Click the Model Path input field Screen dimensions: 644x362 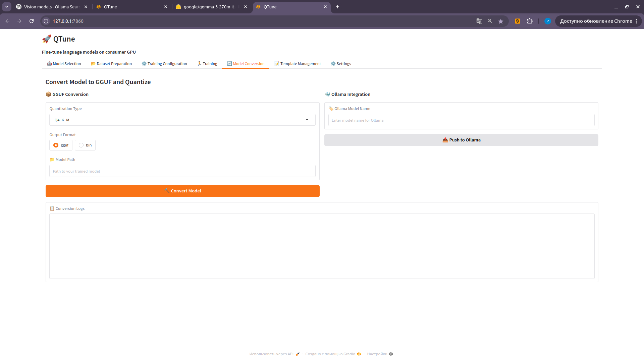tap(182, 171)
